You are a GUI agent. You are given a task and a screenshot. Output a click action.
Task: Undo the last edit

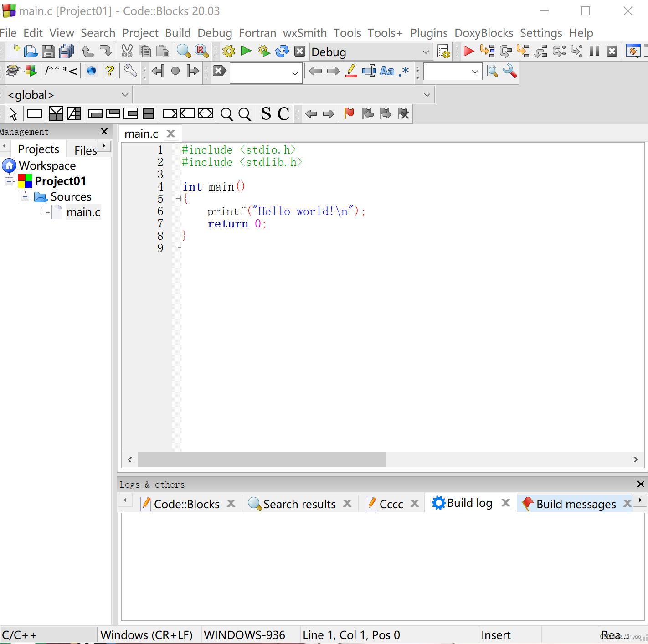(x=87, y=51)
